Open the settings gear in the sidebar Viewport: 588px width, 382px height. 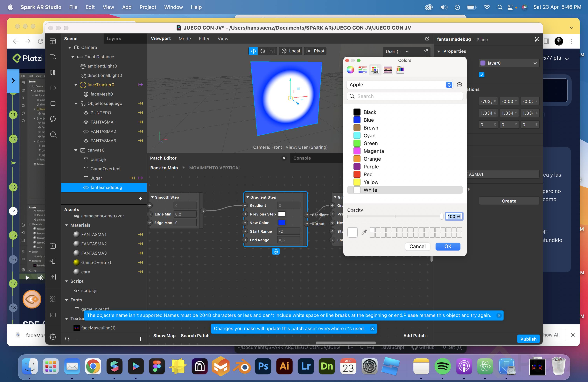tap(53, 337)
